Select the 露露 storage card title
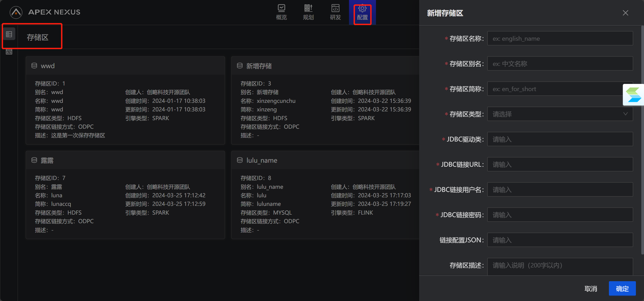 tap(47, 160)
